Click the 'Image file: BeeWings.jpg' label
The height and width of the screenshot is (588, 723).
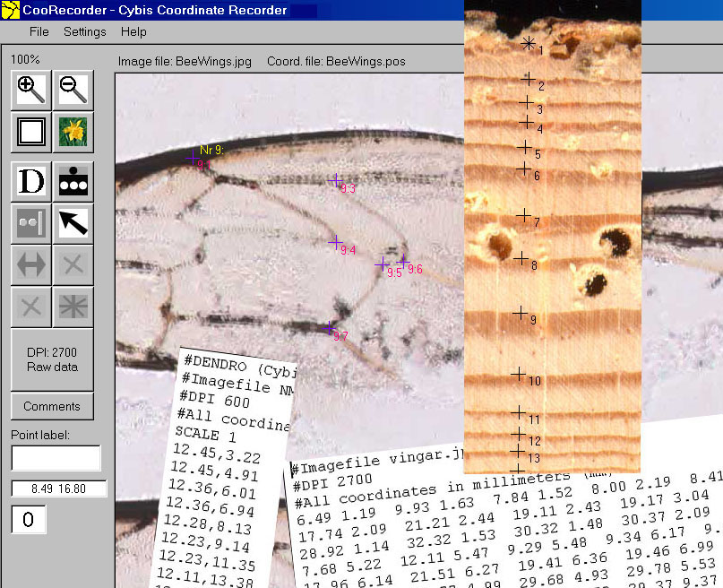(185, 62)
